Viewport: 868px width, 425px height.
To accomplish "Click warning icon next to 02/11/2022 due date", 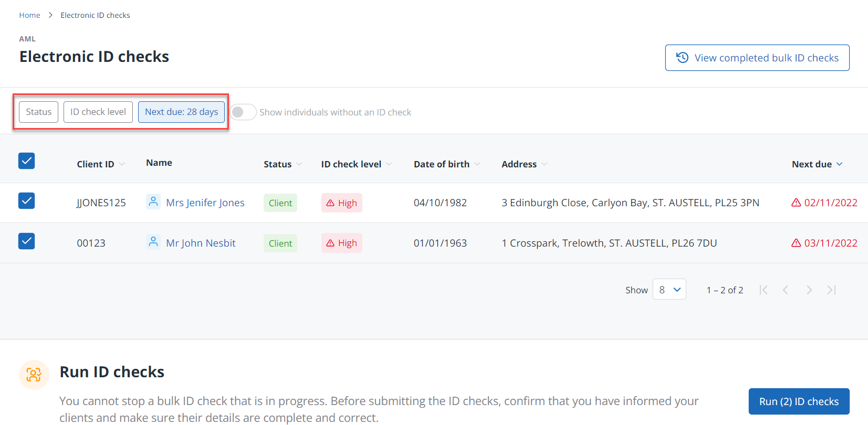I will click(x=796, y=203).
